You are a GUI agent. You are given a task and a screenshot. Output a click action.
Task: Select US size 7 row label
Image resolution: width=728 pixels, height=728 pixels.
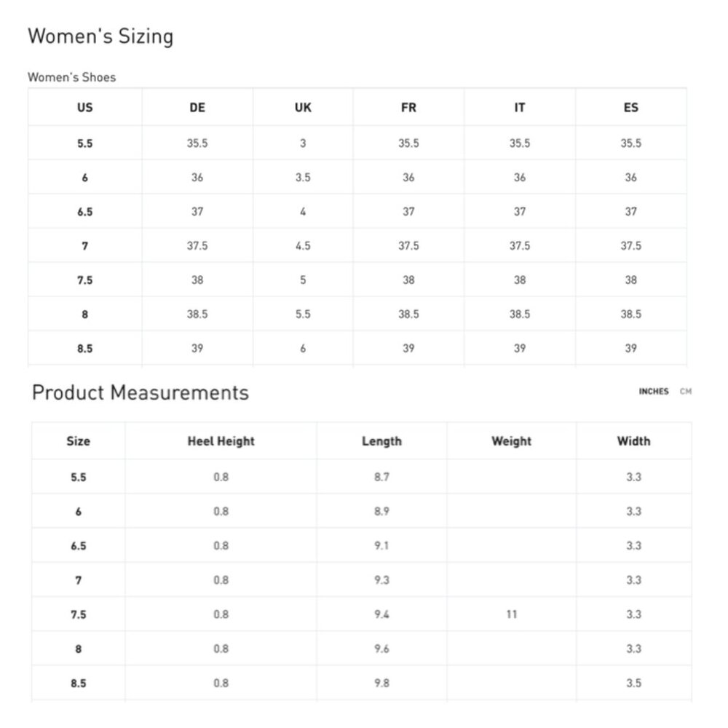coord(85,246)
